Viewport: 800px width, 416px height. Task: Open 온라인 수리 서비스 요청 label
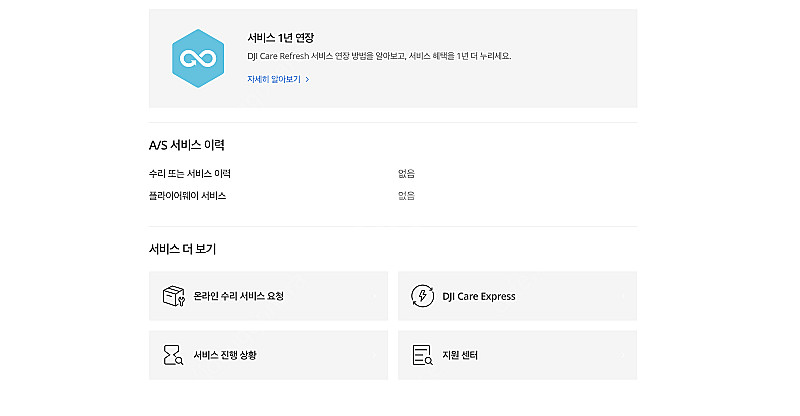238,296
